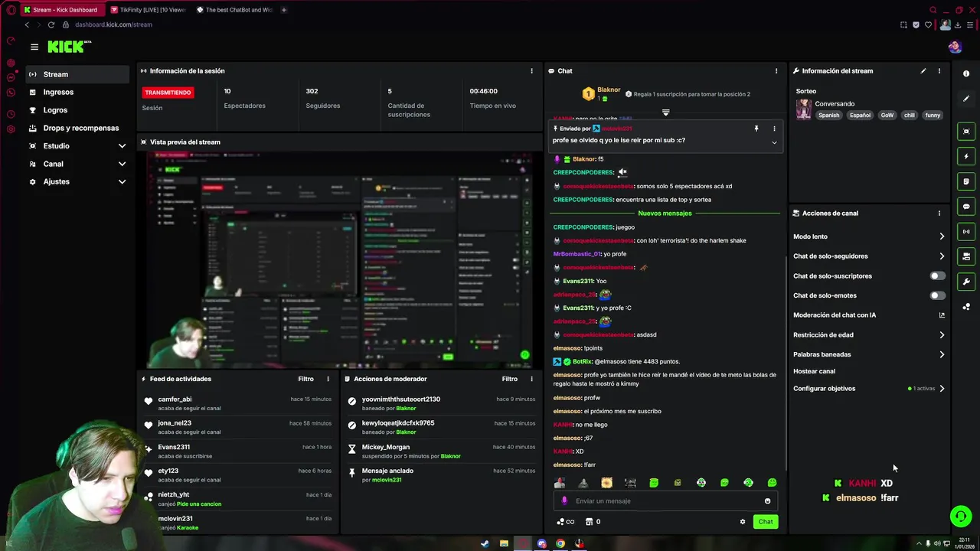Click the channel actions widget icon in right toolbar
980x551 pixels.
coord(966,256)
